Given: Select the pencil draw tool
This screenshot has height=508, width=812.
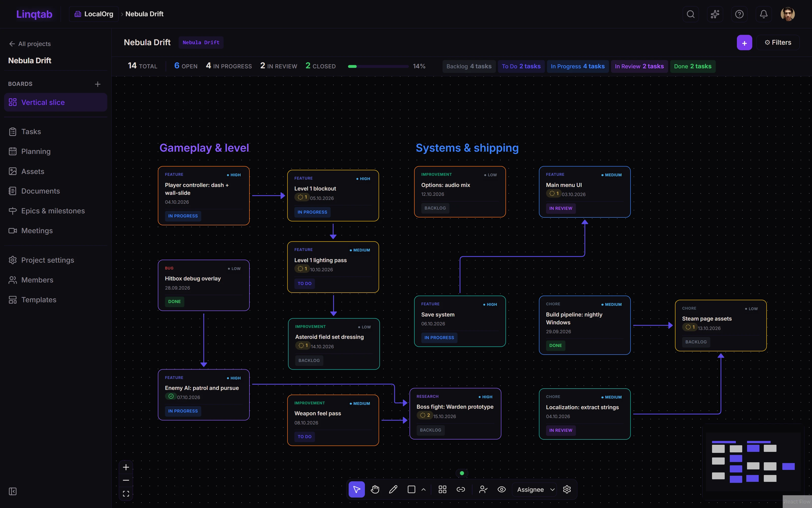Looking at the screenshot, I should tap(393, 489).
